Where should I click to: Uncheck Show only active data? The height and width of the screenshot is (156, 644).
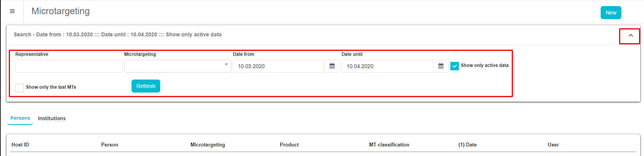point(455,66)
